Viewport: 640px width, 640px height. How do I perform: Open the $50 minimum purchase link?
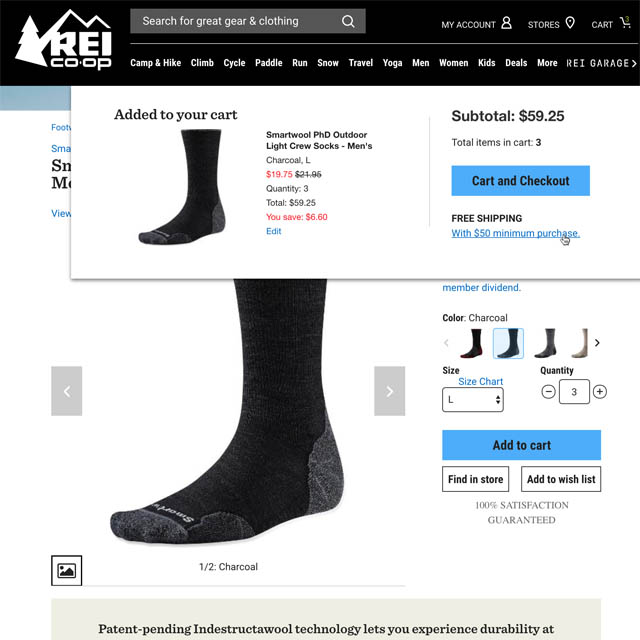tap(516, 233)
